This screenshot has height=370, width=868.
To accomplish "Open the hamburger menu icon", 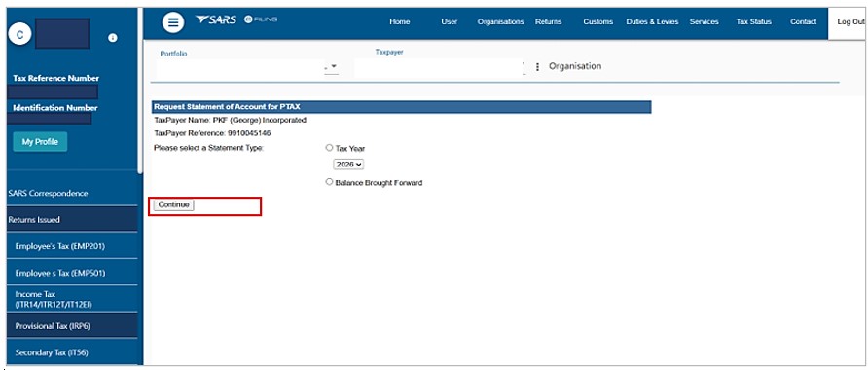I will pos(173,22).
